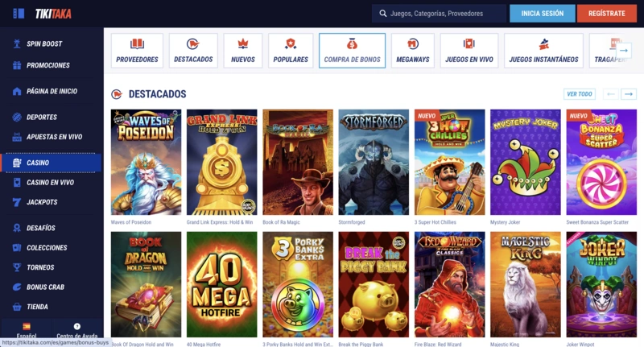Click the Regístrate button

click(607, 14)
